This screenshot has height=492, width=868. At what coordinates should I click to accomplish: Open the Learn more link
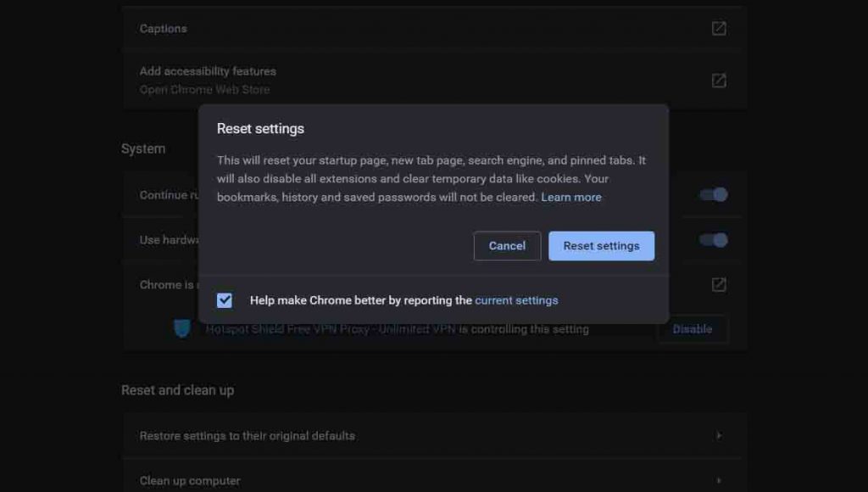coord(571,197)
